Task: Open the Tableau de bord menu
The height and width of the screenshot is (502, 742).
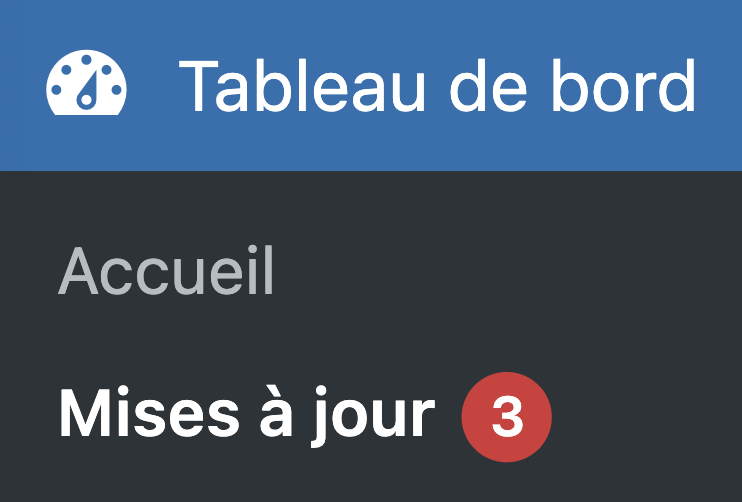Action: click(x=437, y=86)
